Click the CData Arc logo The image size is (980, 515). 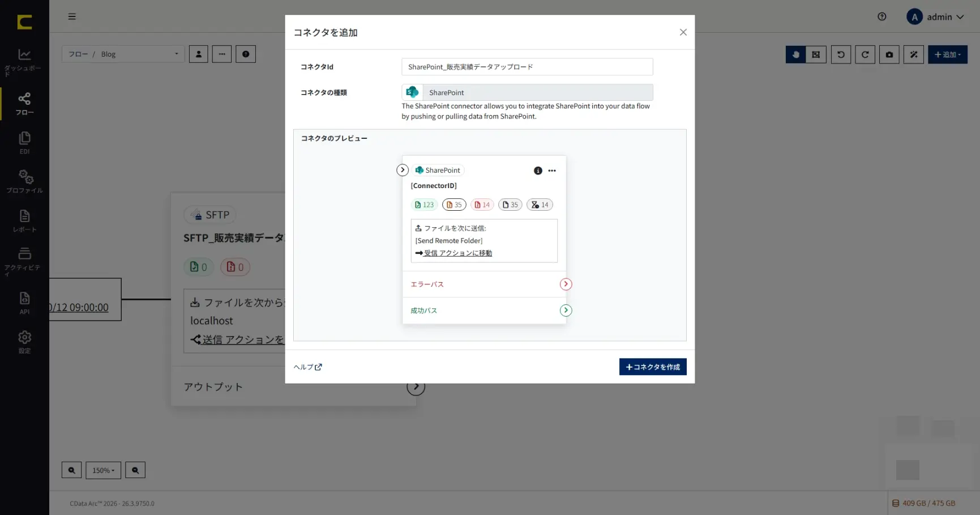(x=24, y=22)
